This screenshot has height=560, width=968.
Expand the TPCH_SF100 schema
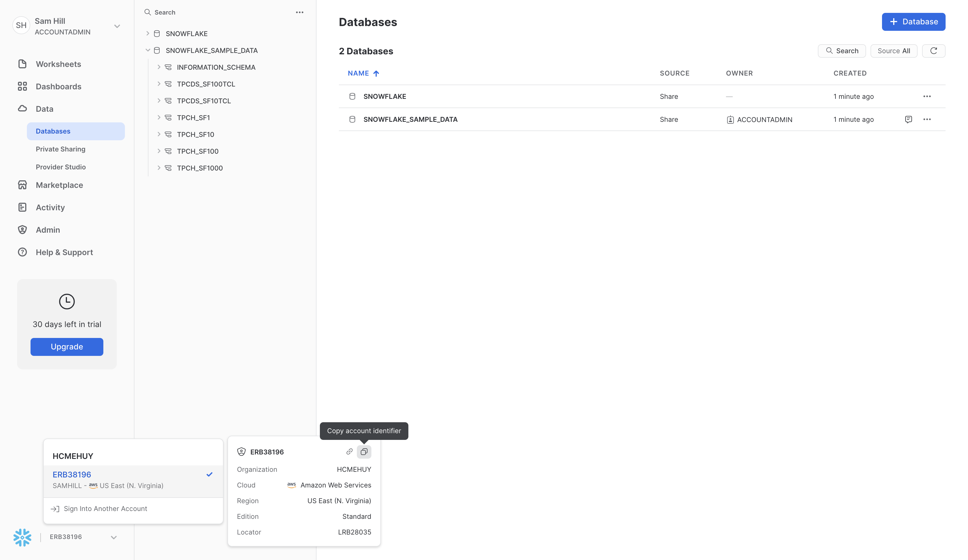click(159, 151)
